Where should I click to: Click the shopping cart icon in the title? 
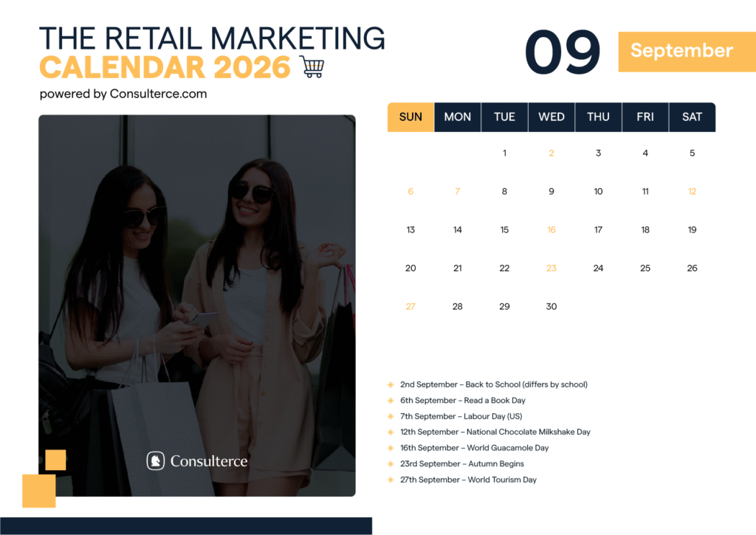coord(315,65)
